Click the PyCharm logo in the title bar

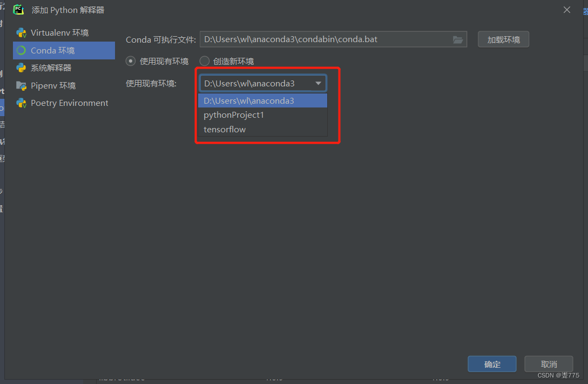18,10
